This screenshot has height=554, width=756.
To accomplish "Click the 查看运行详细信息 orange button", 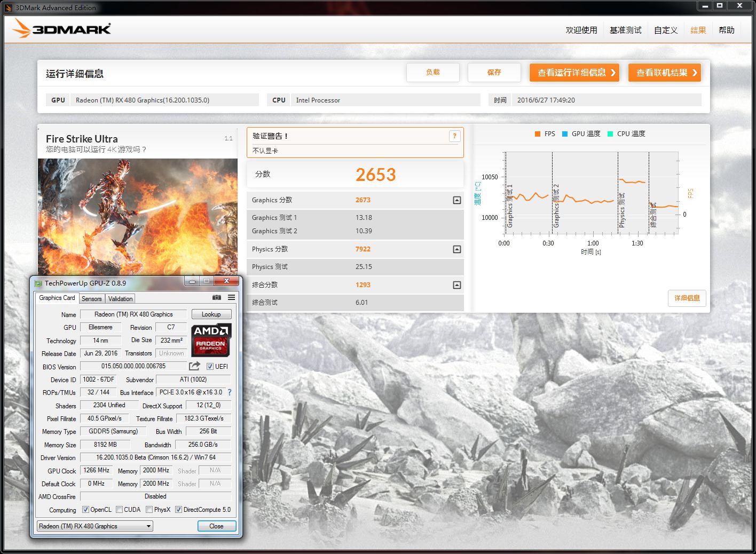I will [574, 73].
